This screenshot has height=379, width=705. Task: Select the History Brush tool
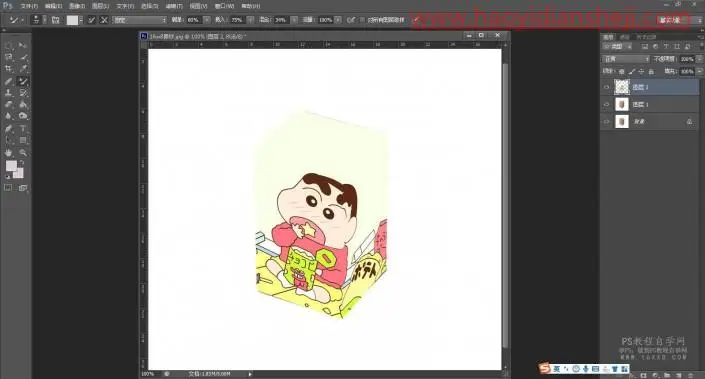[x=23, y=93]
